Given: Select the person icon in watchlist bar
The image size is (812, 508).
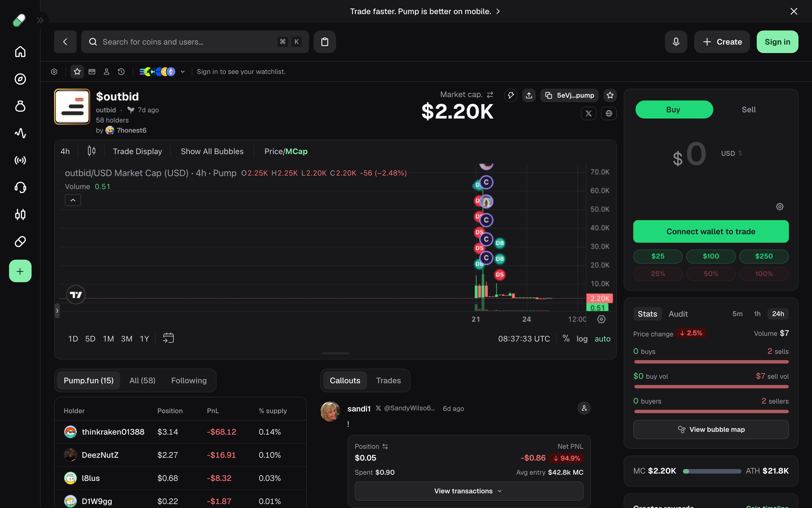Looking at the screenshot, I should pos(107,72).
